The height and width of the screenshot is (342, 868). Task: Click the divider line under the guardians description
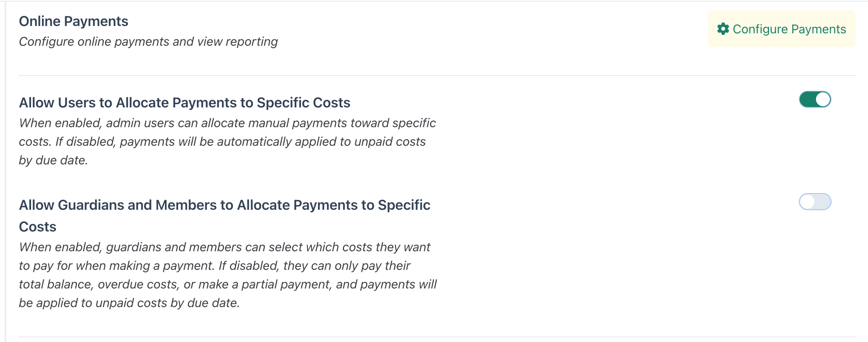pos(437,337)
